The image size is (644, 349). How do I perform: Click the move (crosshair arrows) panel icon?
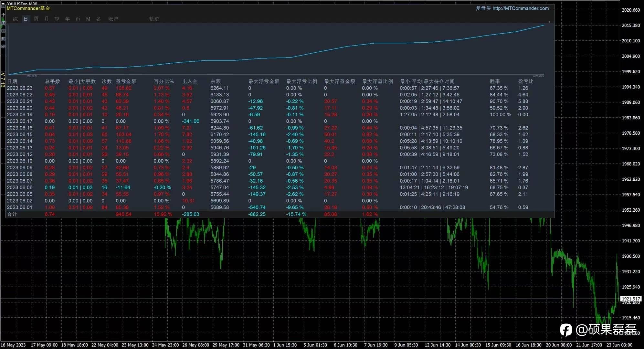point(3,15)
